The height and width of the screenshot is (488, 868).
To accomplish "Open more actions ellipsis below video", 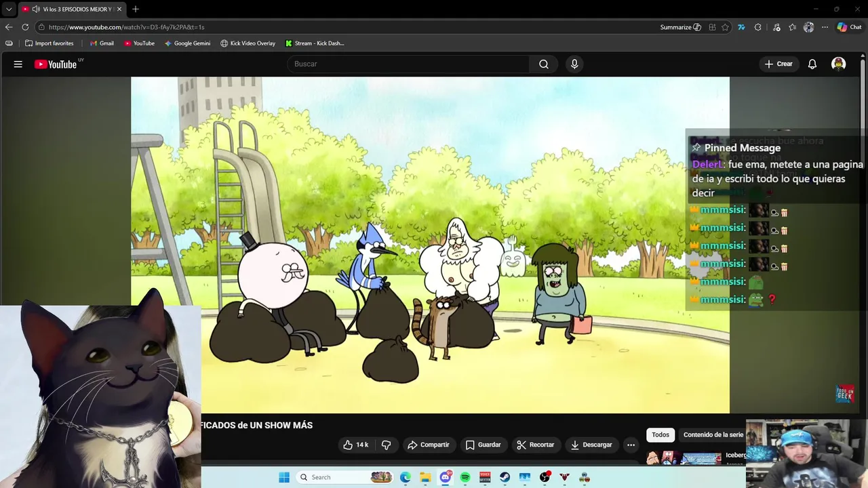I will pyautogui.click(x=631, y=445).
